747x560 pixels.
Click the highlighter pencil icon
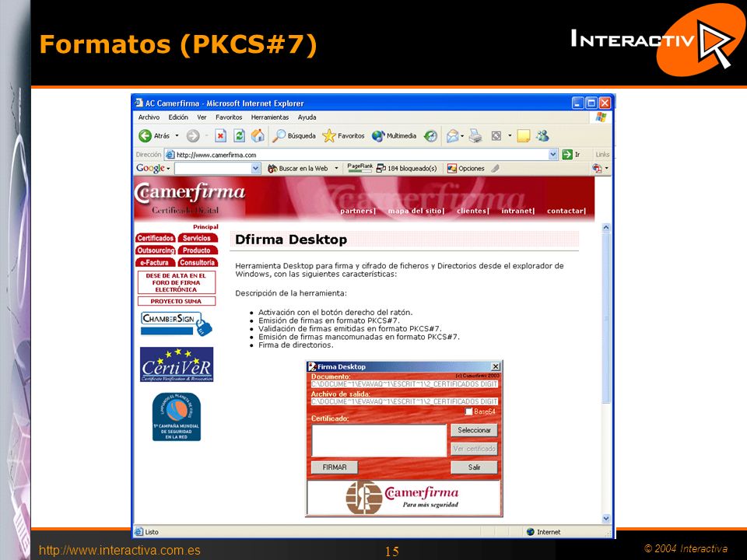coord(496,169)
